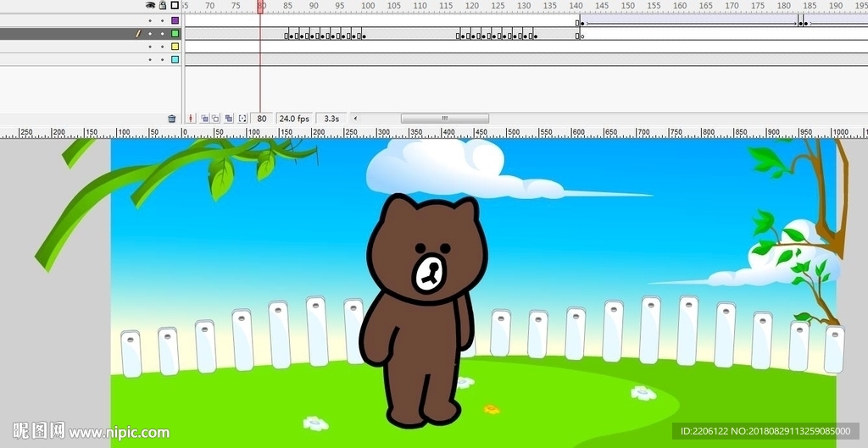
Task: Toggle visibility dot of the cyan layer
Action: tap(150, 60)
